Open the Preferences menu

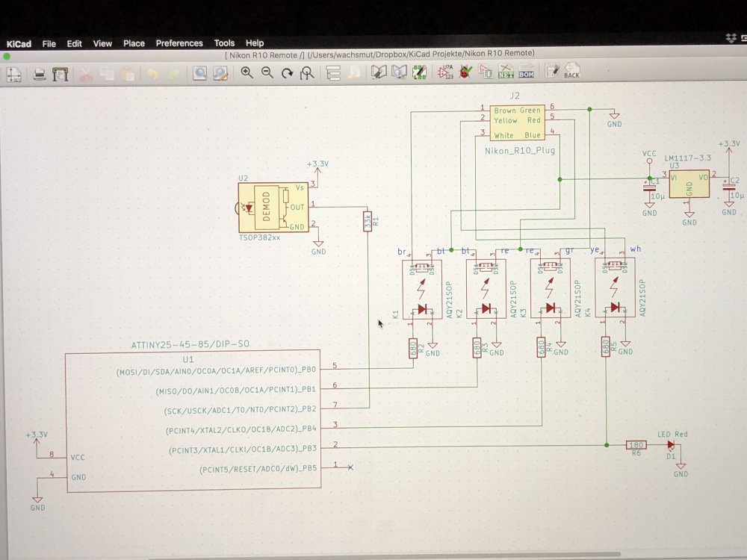point(179,43)
